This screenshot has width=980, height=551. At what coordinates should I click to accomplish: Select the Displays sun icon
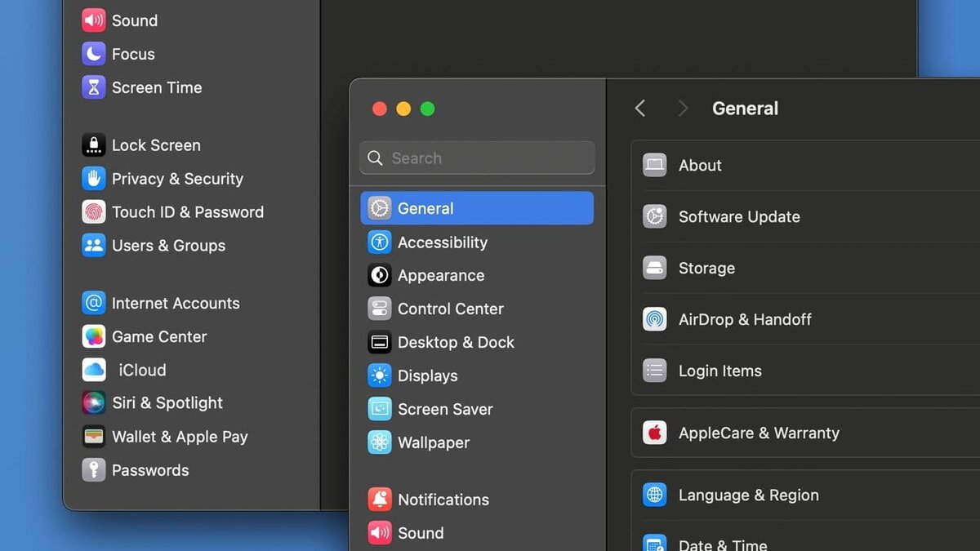pyautogui.click(x=379, y=375)
